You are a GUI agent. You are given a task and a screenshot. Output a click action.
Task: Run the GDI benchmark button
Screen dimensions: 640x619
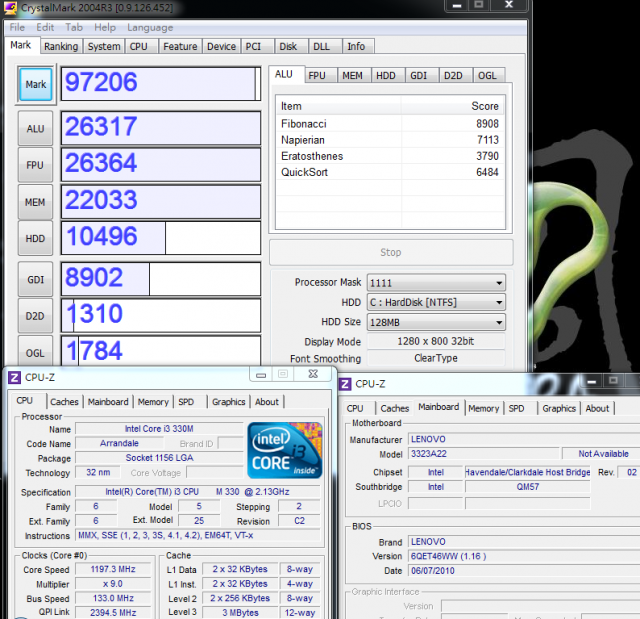36,280
